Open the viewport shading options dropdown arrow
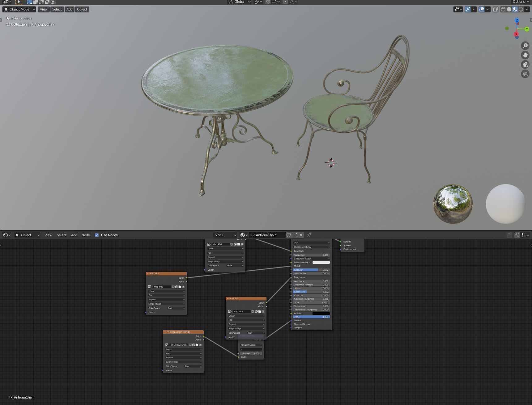 527,9
